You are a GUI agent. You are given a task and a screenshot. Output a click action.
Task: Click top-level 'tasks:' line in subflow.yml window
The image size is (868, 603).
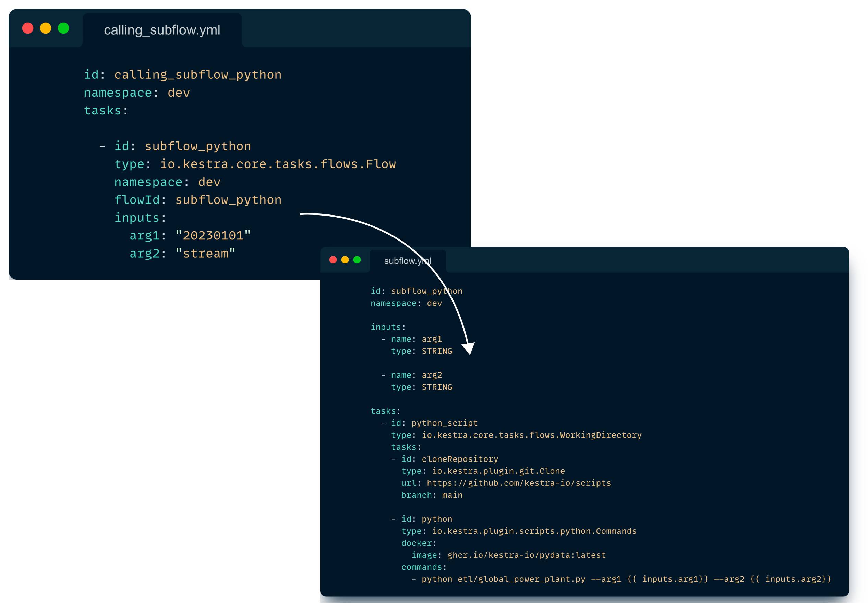click(x=386, y=411)
